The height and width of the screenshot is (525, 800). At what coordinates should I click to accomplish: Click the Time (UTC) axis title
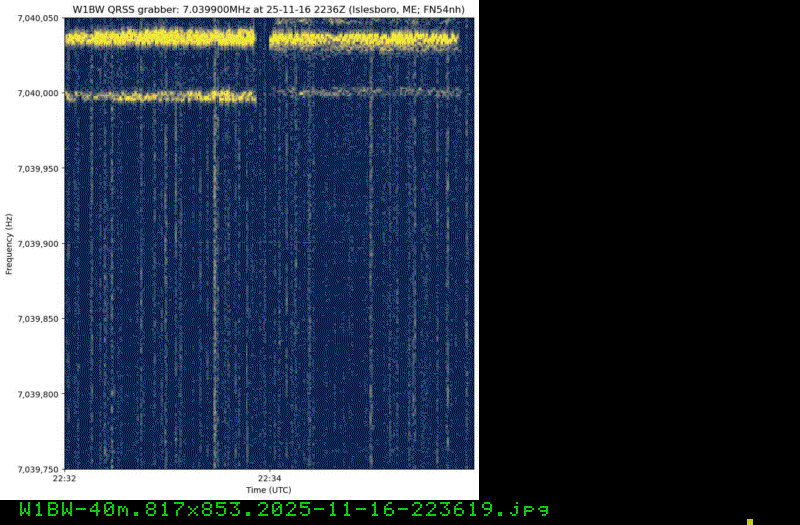269,490
